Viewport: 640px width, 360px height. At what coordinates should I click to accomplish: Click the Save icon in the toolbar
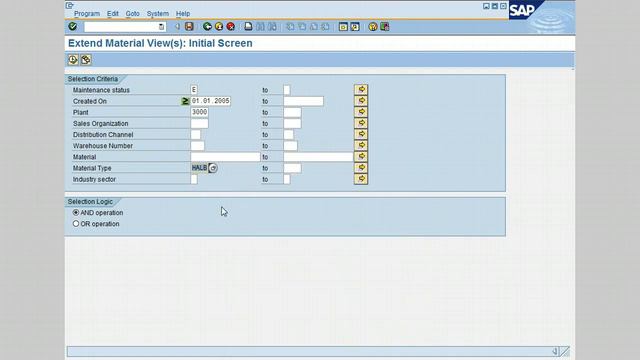[189, 27]
